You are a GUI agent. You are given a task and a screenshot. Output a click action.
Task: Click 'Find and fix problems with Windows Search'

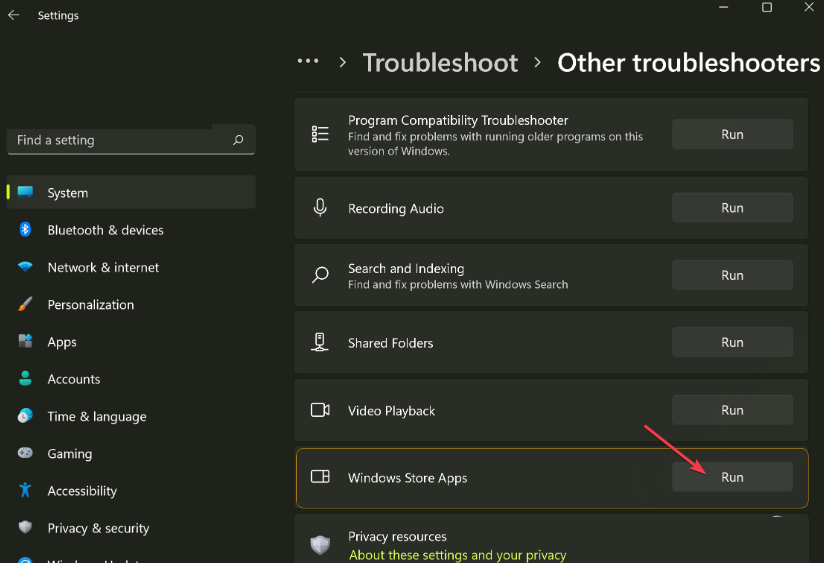[458, 284]
